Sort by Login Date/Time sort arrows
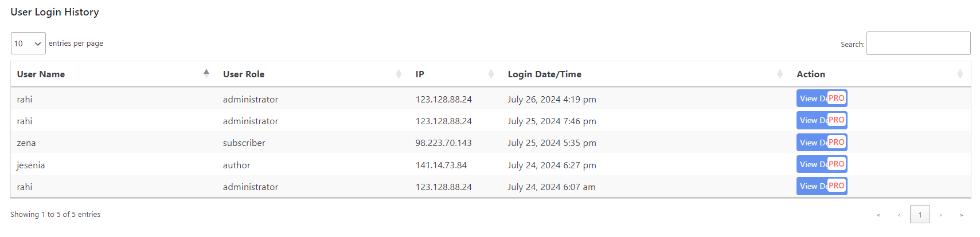 tap(780, 74)
